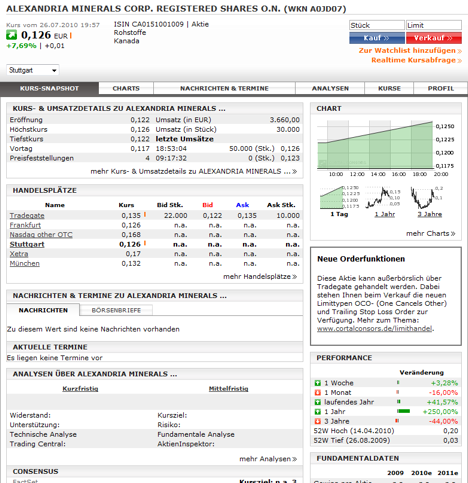Click red arrow icon beside 1 Monat

(318, 392)
